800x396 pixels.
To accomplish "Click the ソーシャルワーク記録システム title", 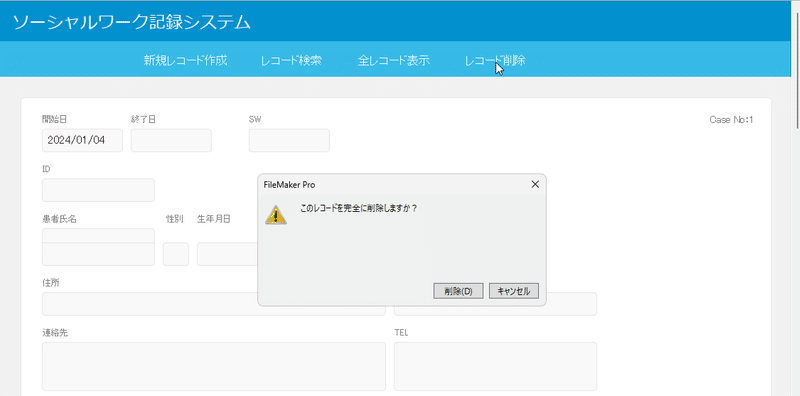I will (132, 22).
